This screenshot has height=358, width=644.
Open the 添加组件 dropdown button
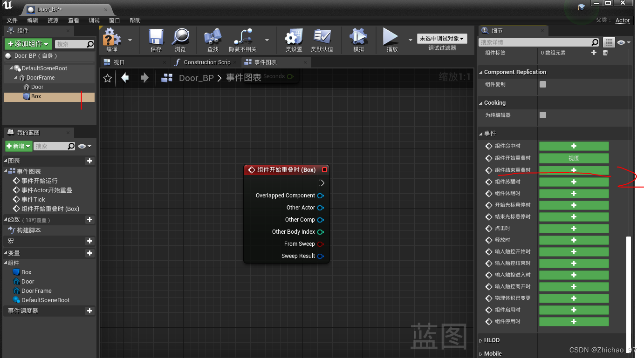[x=28, y=44]
